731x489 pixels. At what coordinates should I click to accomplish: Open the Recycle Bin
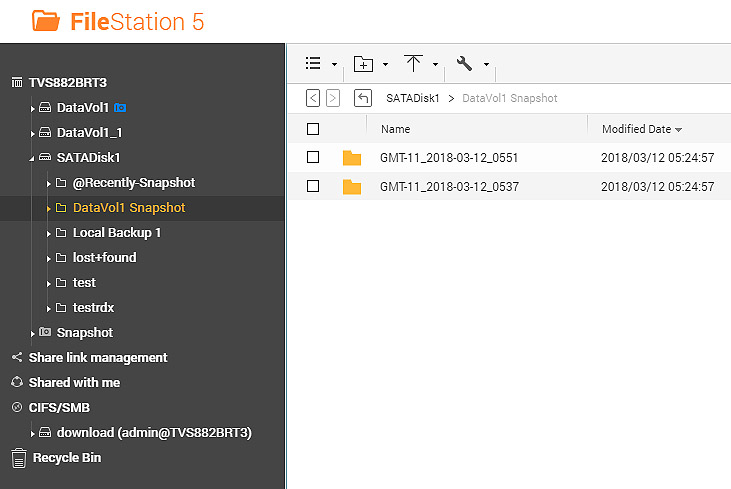click(x=66, y=458)
